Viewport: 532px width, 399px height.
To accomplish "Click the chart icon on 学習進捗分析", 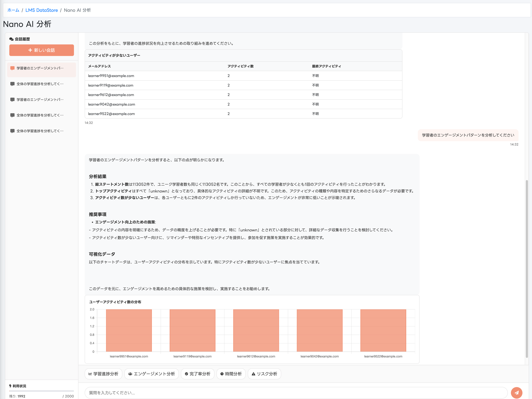I will pyautogui.click(x=90, y=374).
